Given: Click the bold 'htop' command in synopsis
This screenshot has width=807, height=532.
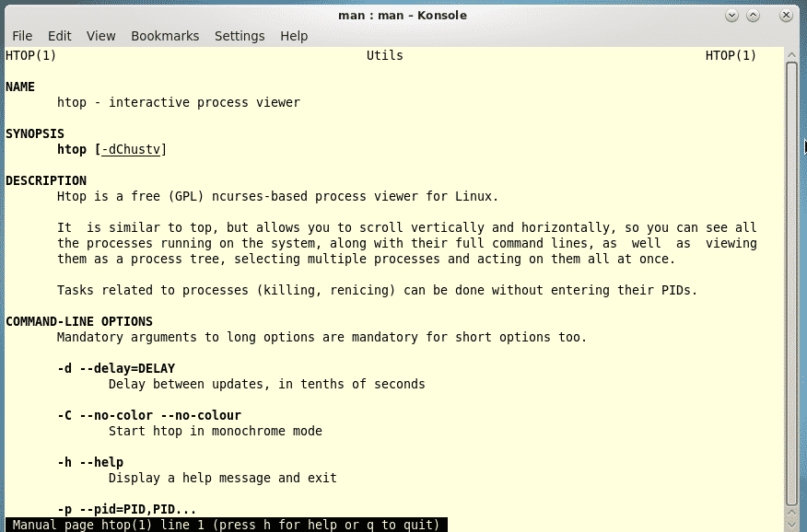Looking at the screenshot, I should 72,150.
